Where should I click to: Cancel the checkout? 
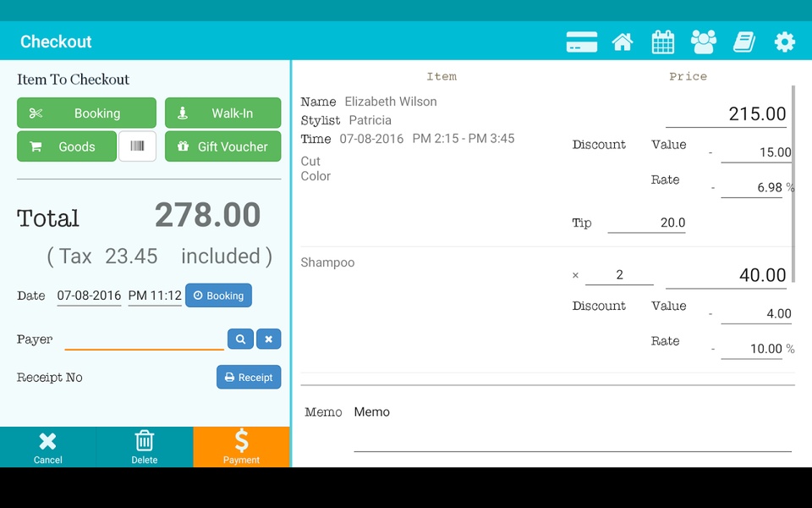tap(47, 447)
